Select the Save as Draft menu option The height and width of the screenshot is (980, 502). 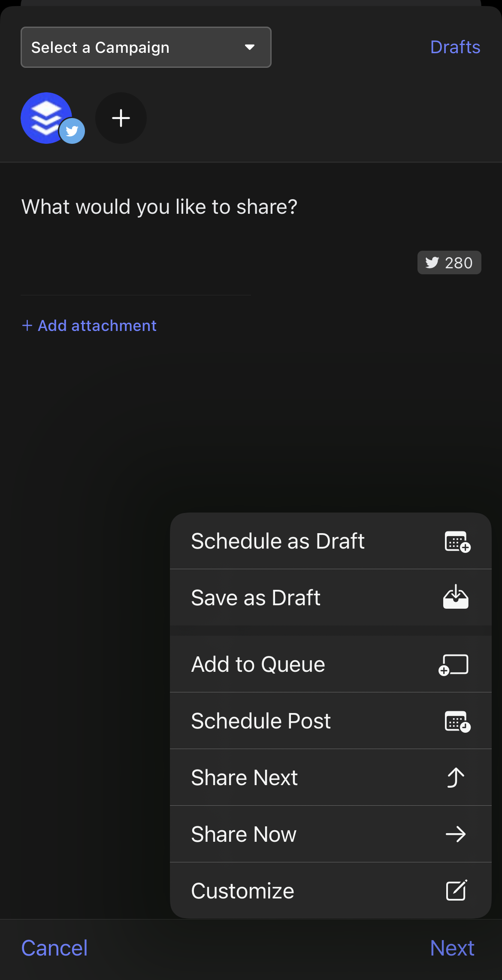tap(256, 598)
